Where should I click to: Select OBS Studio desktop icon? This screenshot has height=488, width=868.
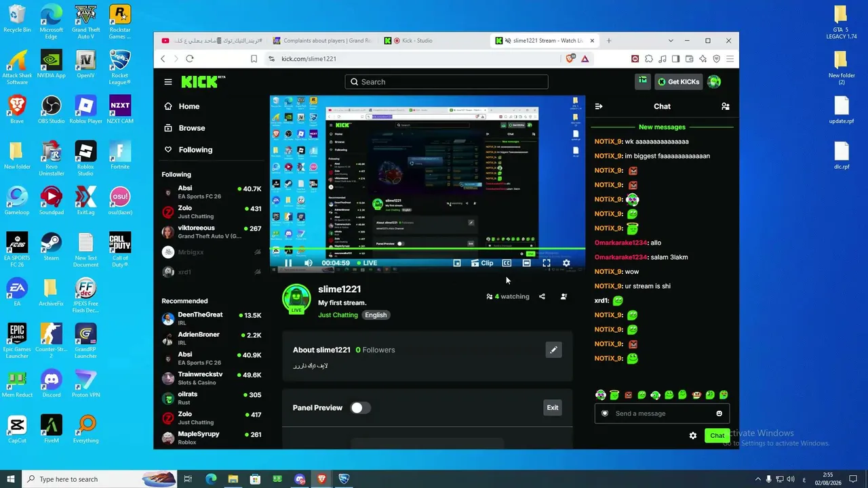52,110
